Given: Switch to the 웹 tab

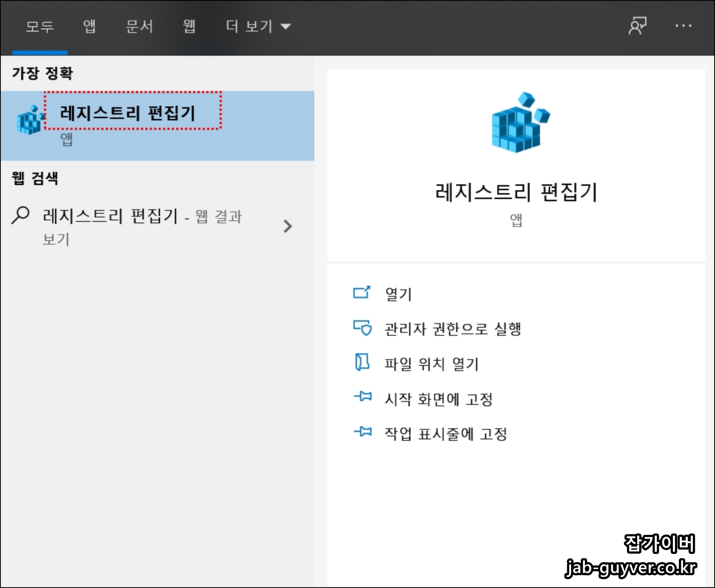Looking at the screenshot, I should (189, 27).
